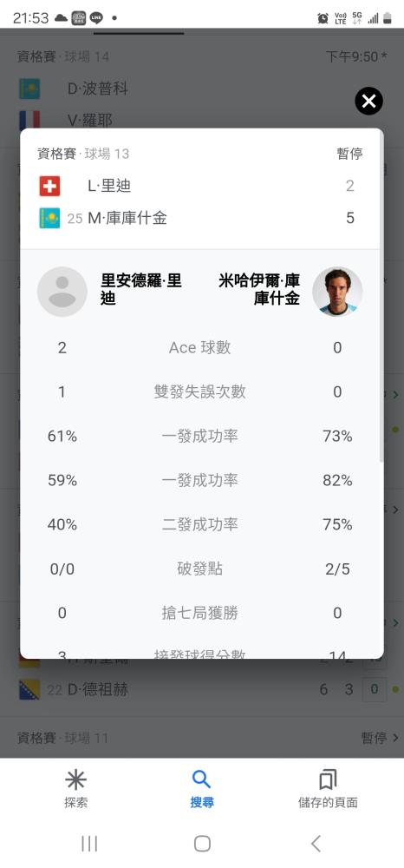Open 儲存的頁面 saved pages icon

pos(328,779)
